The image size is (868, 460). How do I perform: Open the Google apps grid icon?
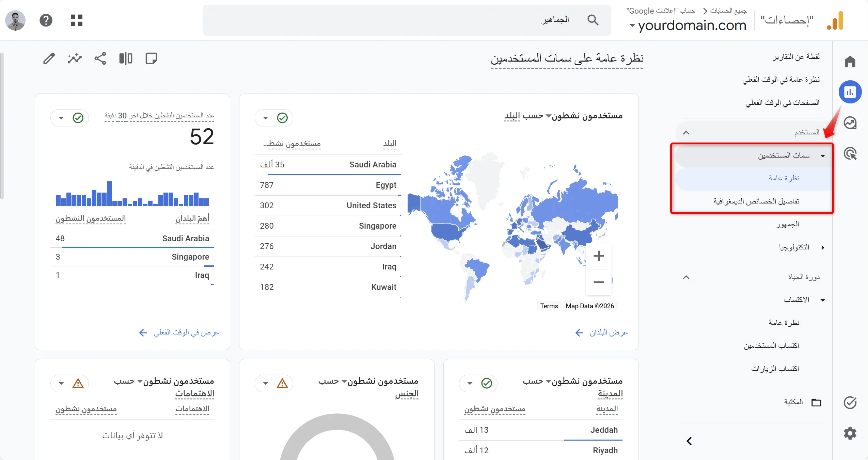(77, 20)
